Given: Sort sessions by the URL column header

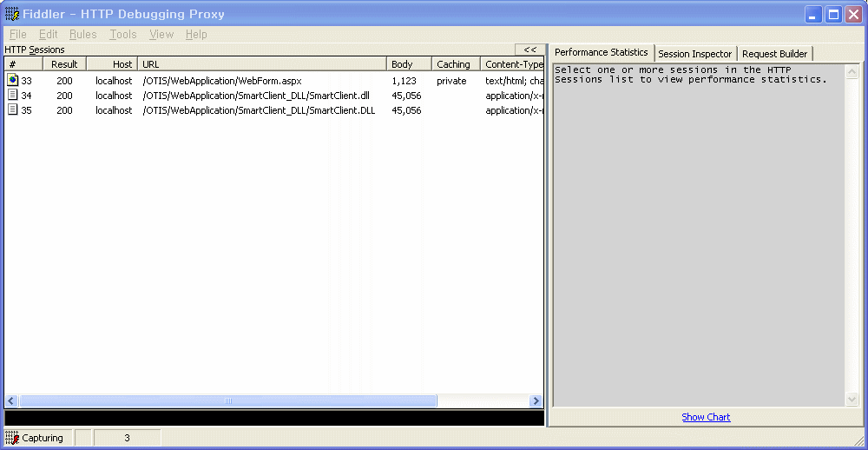Looking at the screenshot, I should pos(261,64).
